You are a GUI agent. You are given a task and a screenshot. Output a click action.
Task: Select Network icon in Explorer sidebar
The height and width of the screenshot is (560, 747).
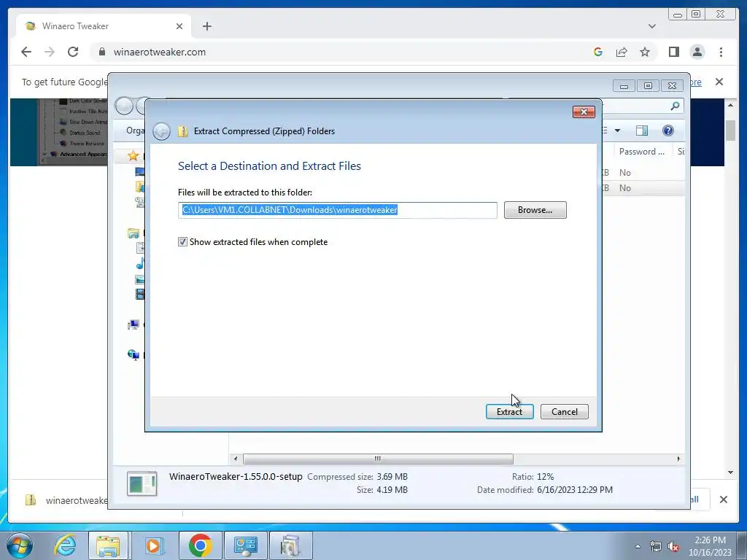point(133,355)
